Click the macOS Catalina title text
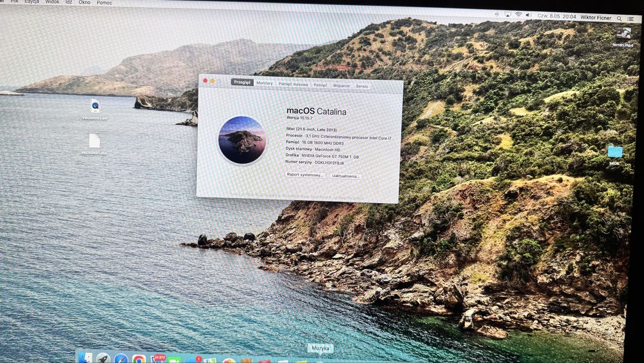The height and width of the screenshot is (363, 644). click(316, 111)
